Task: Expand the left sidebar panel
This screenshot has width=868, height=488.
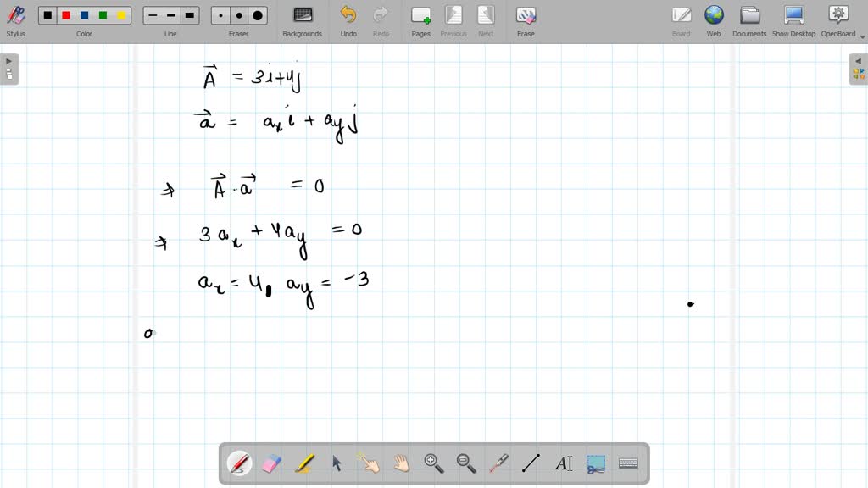Action: 8,60
